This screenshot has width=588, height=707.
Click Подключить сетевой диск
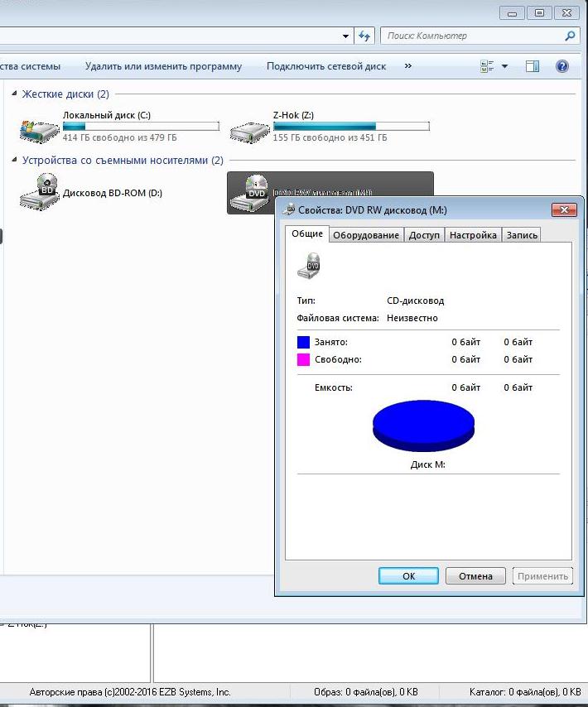[326, 66]
